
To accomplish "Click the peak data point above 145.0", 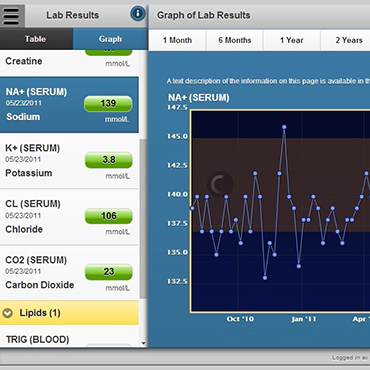I will 284,127.
